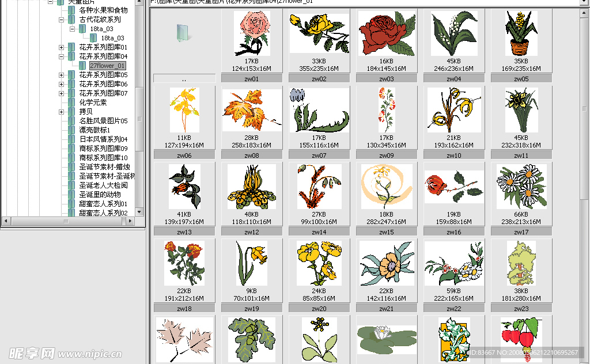Open the 圣诞老人大检阅 folder
The width and height of the screenshot is (590, 364).
click(x=104, y=185)
